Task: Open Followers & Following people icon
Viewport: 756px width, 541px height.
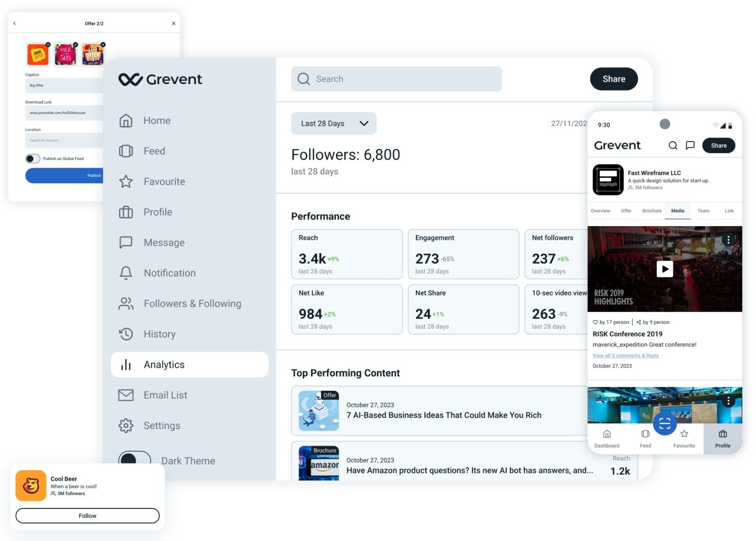Action: pyautogui.click(x=126, y=304)
